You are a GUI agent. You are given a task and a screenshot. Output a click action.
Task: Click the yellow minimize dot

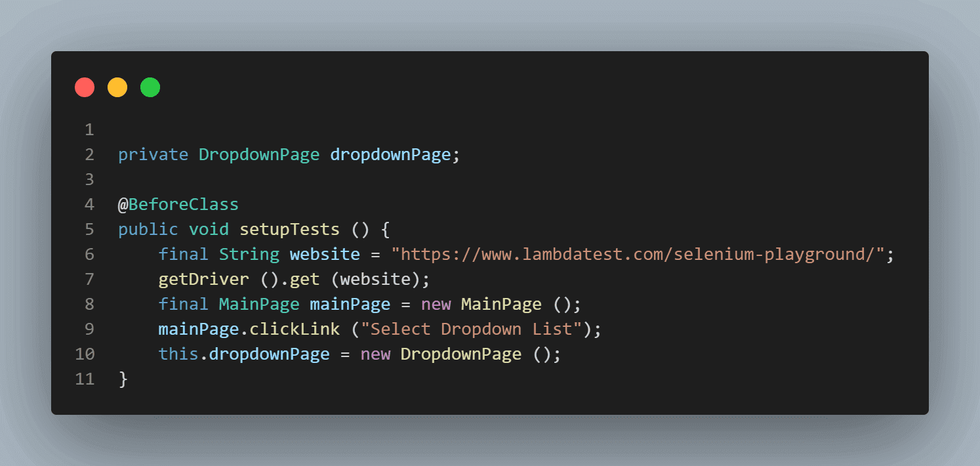point(117,87)
